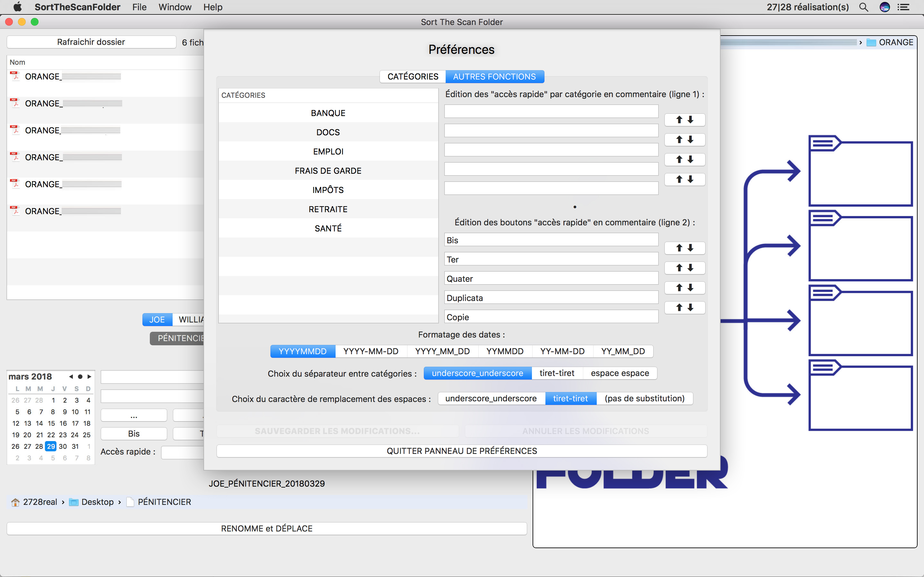The height and width of the screenshot is (577, 924).
Task: Go to next month in calendar
Action: 89,377
